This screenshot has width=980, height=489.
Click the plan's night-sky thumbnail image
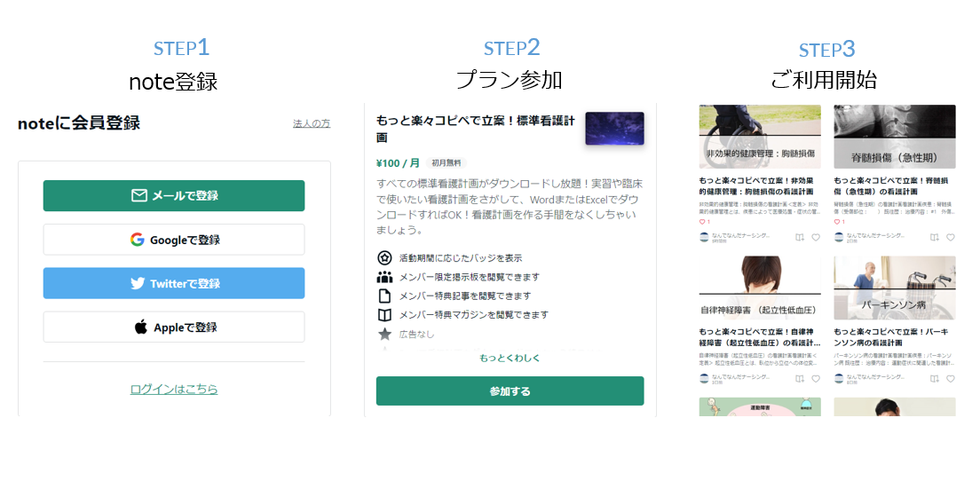[x=614, y=129]
